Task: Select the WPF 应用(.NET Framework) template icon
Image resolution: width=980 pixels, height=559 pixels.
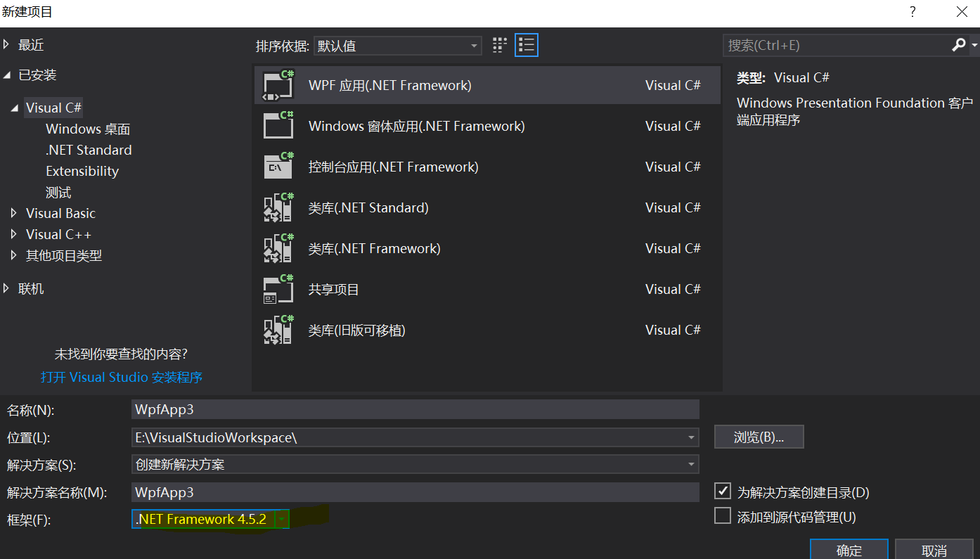Action: [278, 84]
